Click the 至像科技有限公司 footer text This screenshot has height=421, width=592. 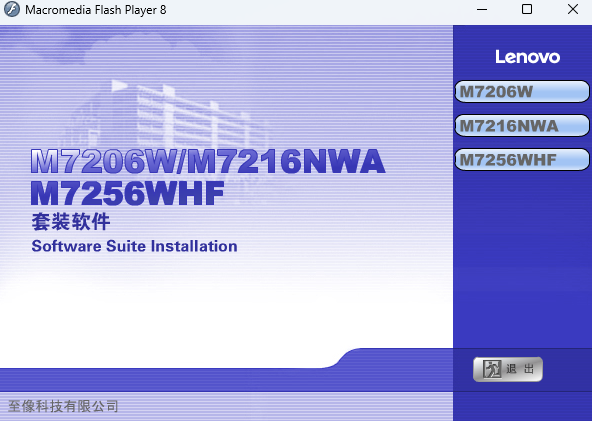coord(63,406)
